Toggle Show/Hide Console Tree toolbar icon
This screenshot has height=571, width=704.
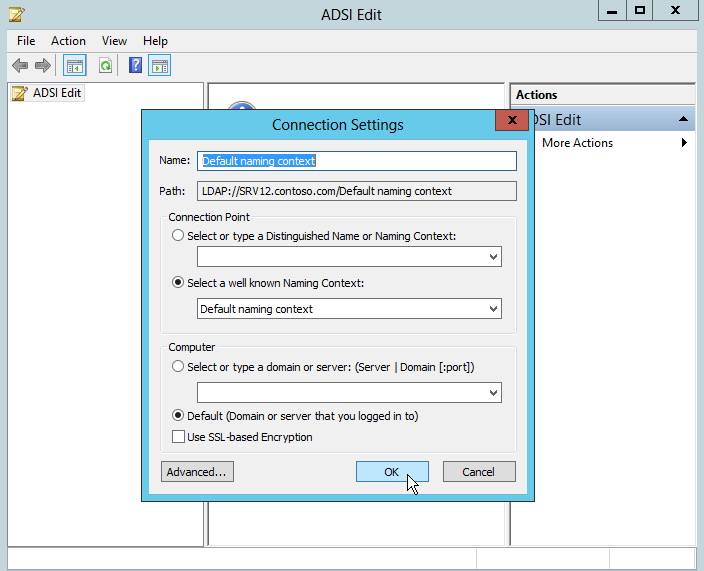click(75, 66)
